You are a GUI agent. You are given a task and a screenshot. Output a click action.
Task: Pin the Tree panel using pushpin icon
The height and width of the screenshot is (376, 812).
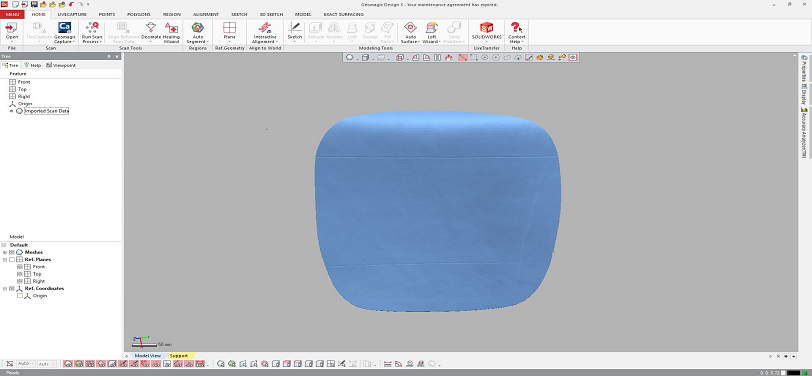[109, 56]
